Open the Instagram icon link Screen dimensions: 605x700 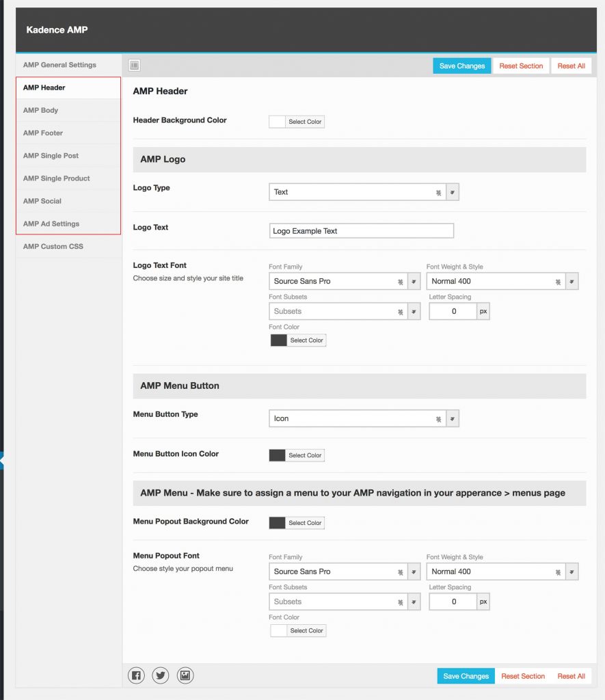[x=185, y=675]
